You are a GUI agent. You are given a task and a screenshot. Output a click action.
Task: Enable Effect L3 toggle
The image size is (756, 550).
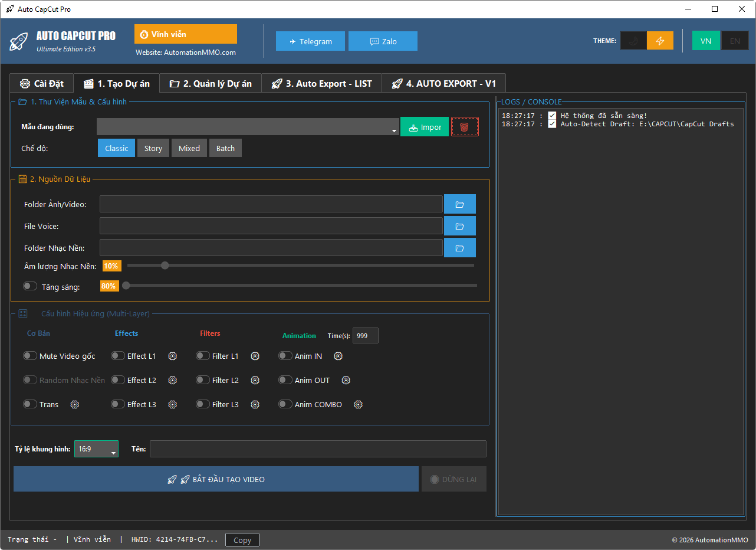tap(118, 404)
